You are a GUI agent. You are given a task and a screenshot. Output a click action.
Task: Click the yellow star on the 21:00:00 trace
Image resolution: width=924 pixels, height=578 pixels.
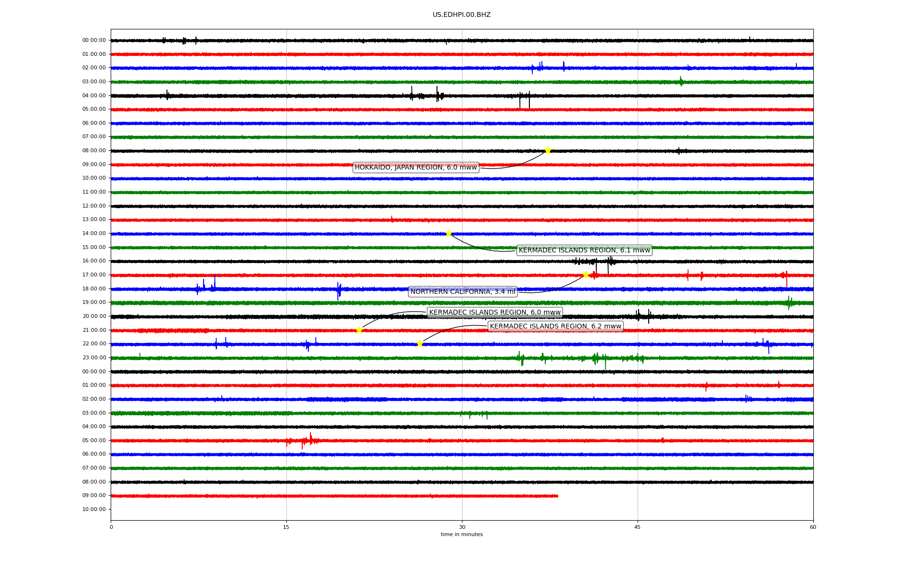tap(359, 330)
